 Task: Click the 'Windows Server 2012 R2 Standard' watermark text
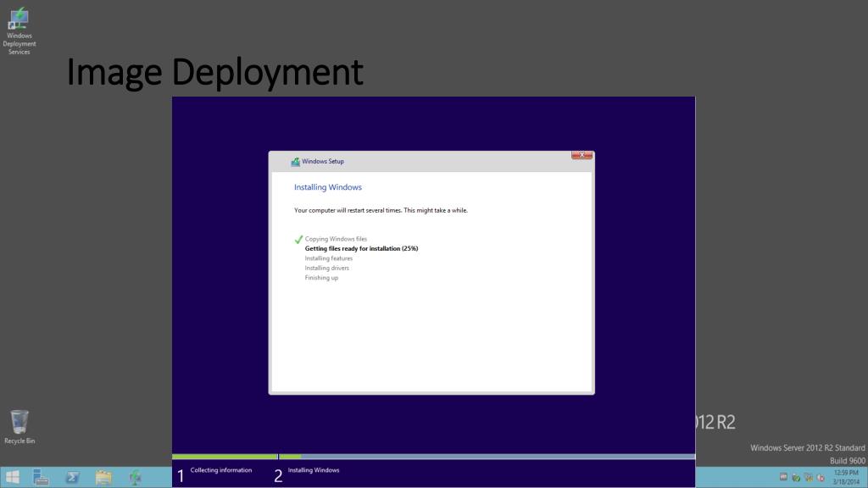pos(808,447)
